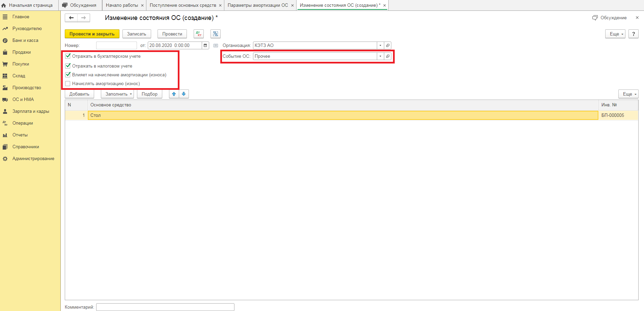
Task: Close the Параметры амортизации ОС tab
Action: click(292, 5)
